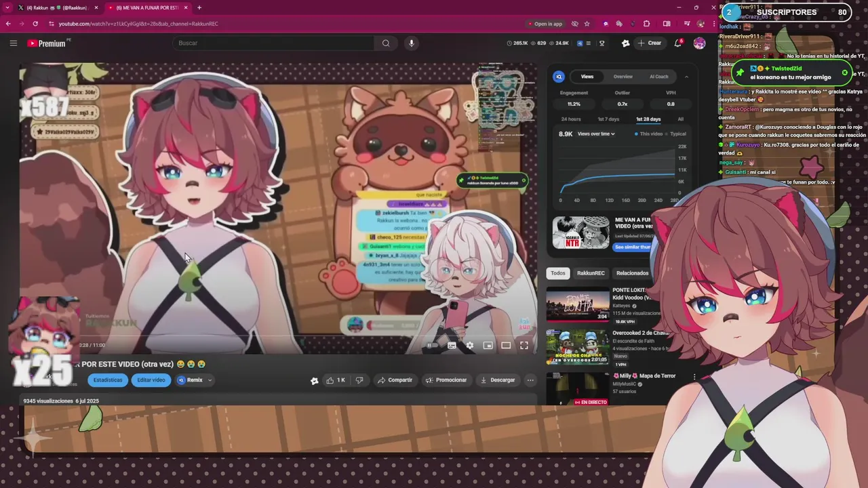Click the 11.2% Engagement value

coord(574,104)
